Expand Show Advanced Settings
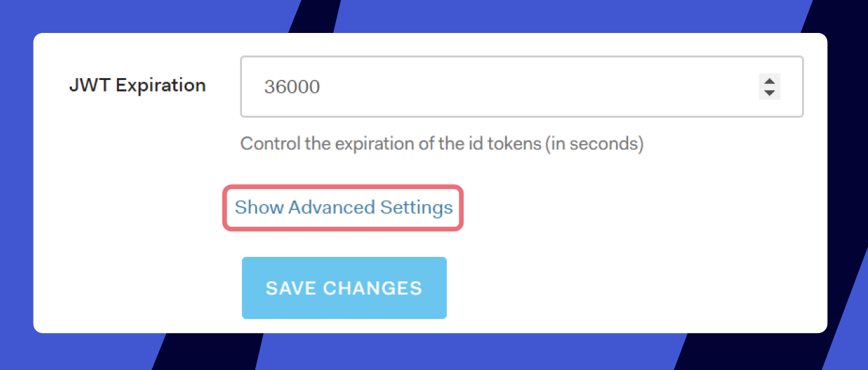 343,207
